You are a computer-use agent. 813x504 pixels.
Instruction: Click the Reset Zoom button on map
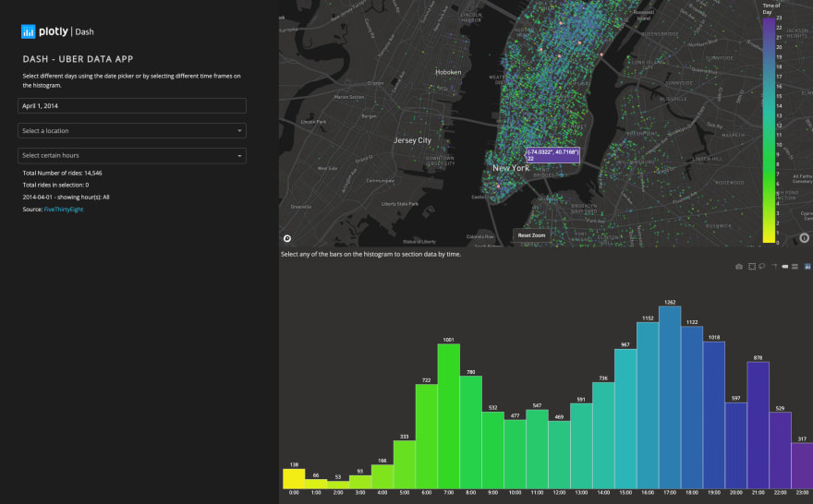[531, 235]
